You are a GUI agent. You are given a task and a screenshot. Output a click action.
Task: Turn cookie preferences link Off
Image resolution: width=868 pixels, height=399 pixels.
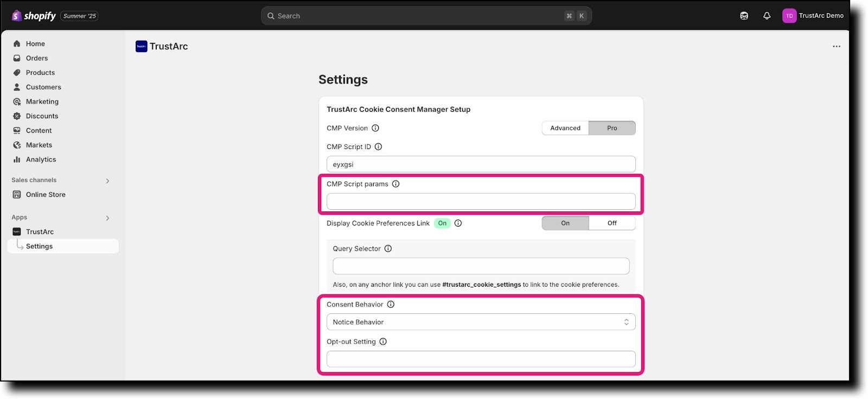click(x=612, y=223)
